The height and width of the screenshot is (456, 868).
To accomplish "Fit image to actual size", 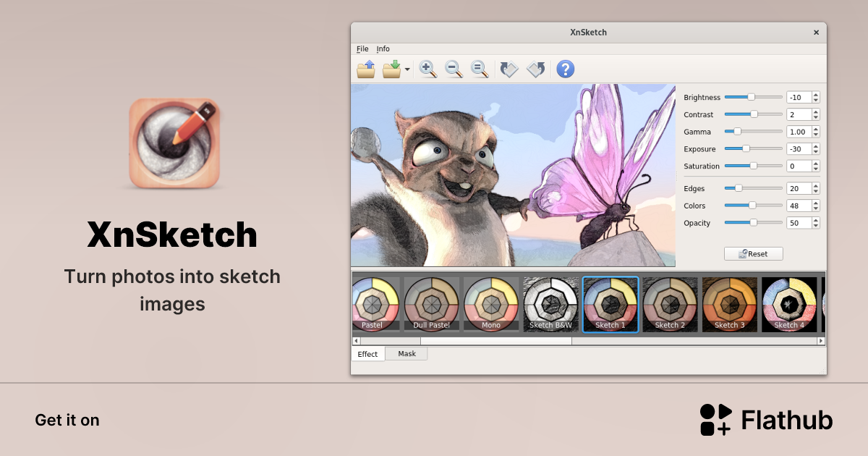I will pos(480,69).
